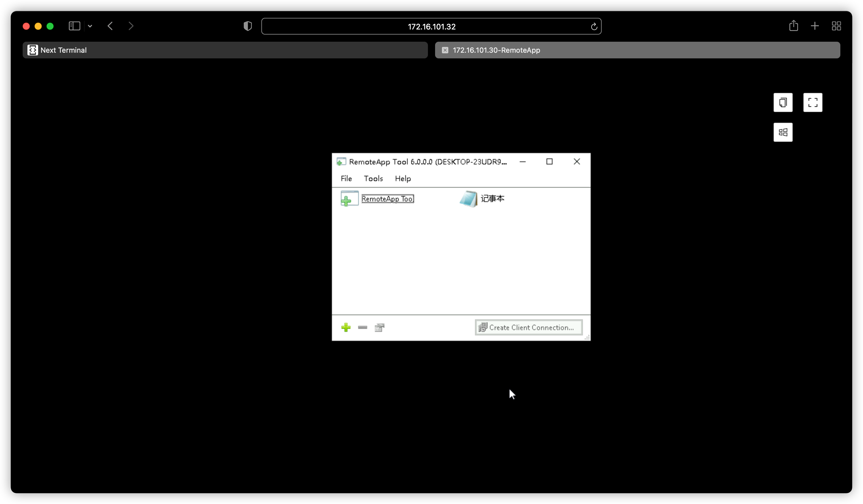Click the edit app properties icon
Image resolution: width=863 pixels, height=504 pixels.
point(379,327)
